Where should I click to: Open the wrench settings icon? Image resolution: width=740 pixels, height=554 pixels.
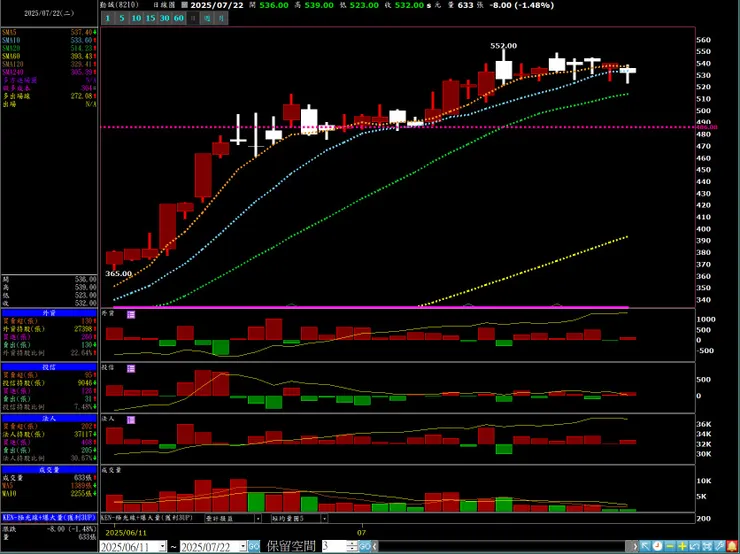[719, 546]
